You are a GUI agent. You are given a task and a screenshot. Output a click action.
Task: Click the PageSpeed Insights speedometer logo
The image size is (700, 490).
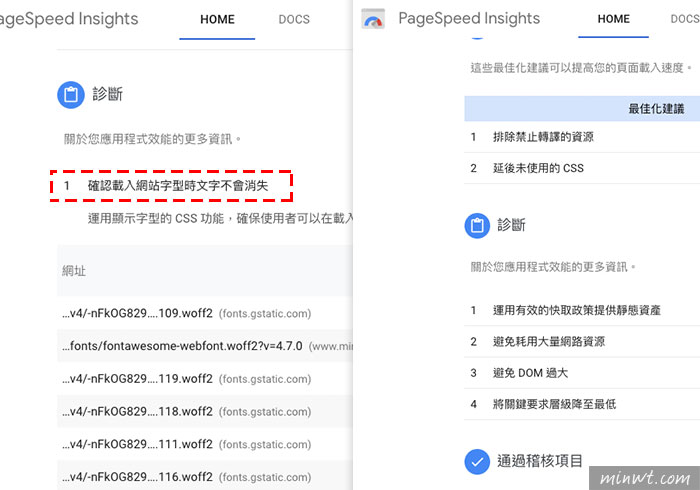coord(373,19)
